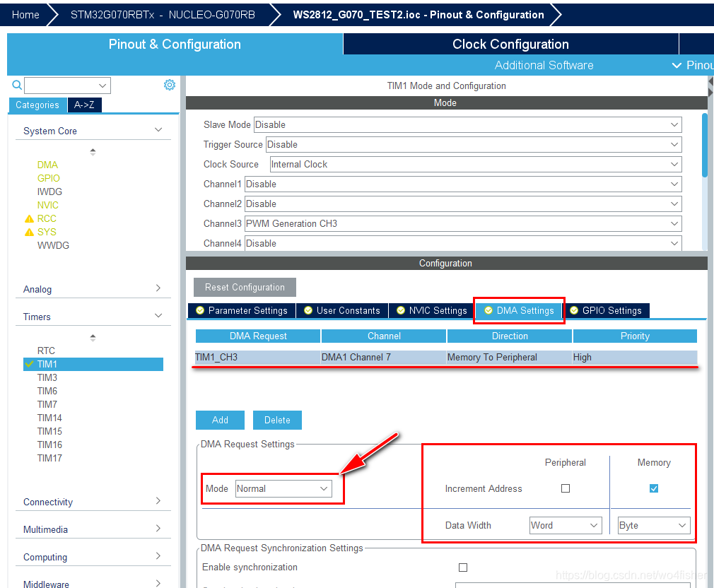Viewport: 714px width, 588px height.
Task: Click the NVIC Settings status check icon
Action: (401, 310)
